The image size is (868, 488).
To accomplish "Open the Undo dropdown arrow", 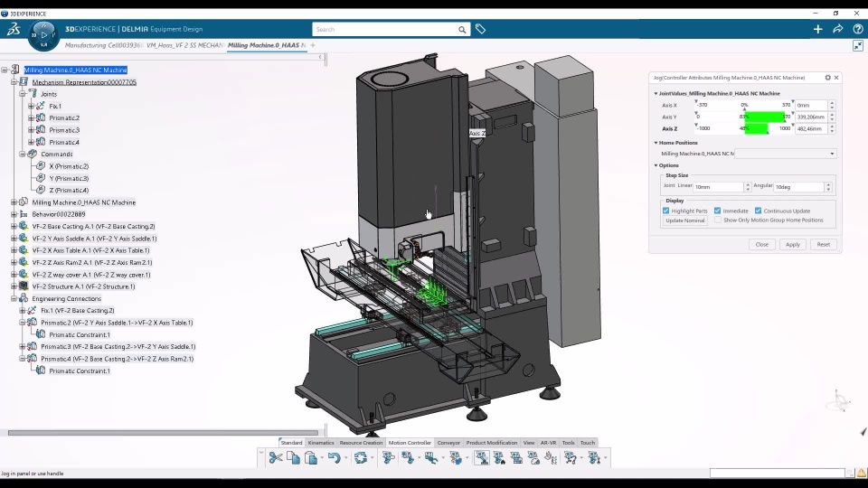I will click(345, 458).
